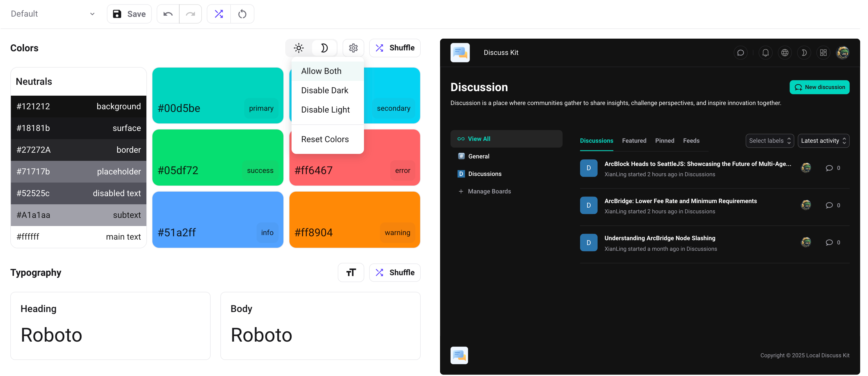Click the New discussion button

[819, 87]
